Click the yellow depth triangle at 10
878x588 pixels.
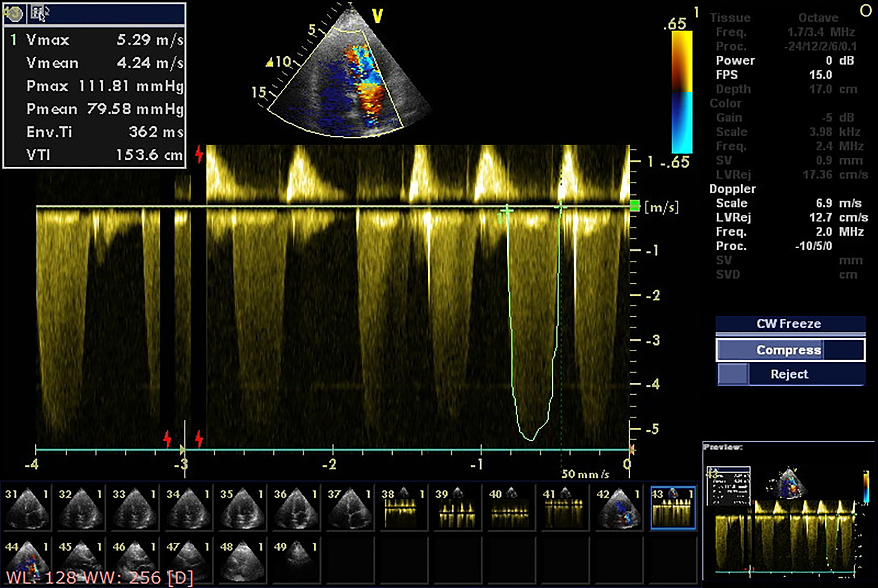tap(270, 63)
